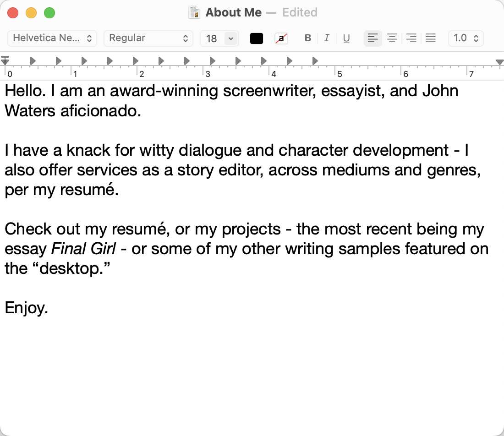Open the 1.0 line spacing menu
Viewport: 504px width, 436px height.
(466, 38)
